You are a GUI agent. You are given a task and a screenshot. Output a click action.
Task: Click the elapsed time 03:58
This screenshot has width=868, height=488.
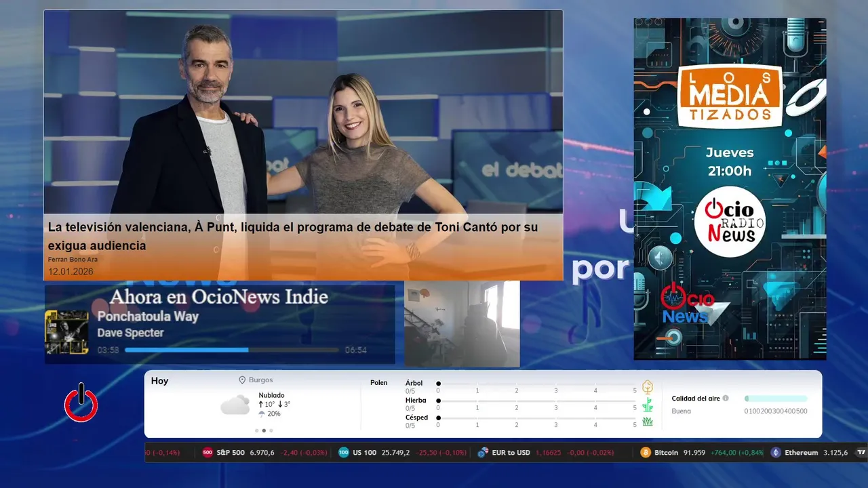[108, 350]
